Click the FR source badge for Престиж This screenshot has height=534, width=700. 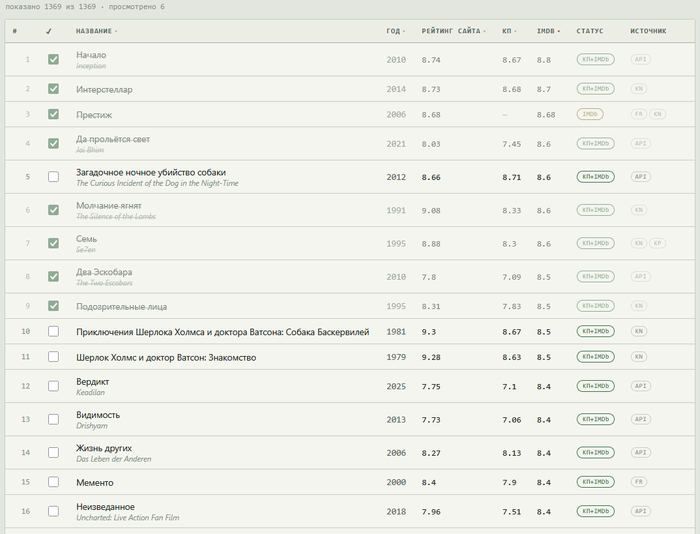[x=638, y=114]
